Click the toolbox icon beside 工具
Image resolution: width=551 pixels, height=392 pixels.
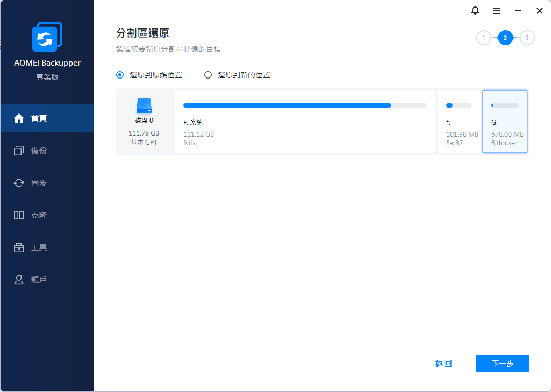pyautogui.click(x=19, y=247)
